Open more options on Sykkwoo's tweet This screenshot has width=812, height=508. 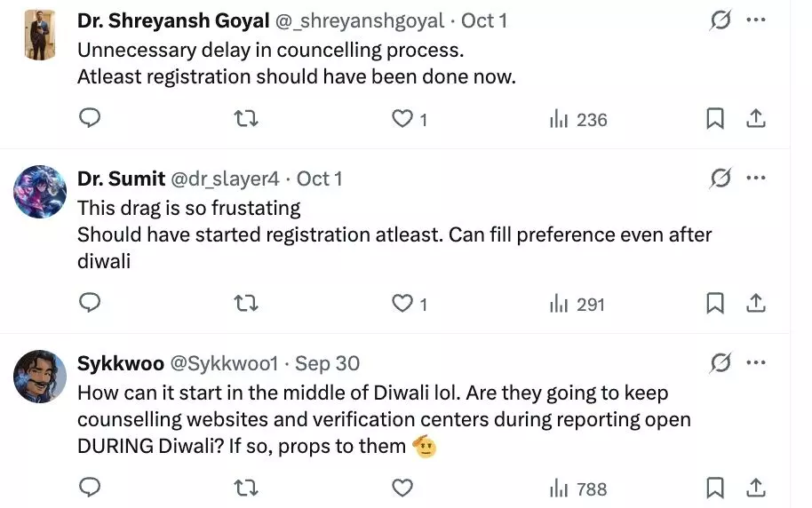click(x=756, y=362)
